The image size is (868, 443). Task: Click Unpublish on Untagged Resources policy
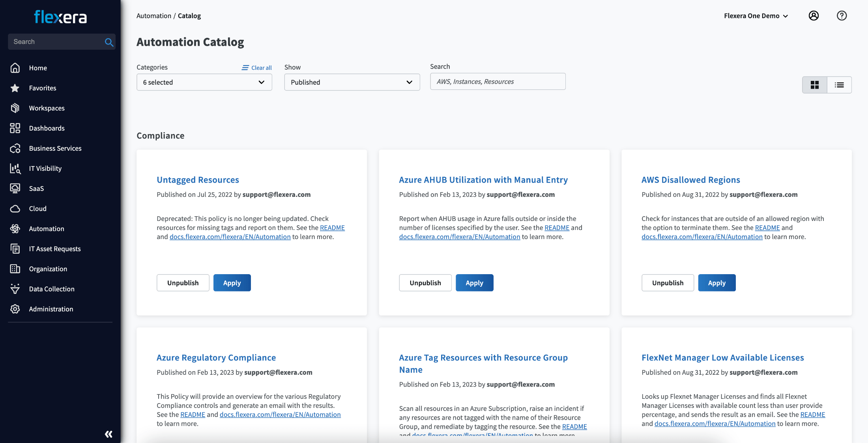pos(183,282)
